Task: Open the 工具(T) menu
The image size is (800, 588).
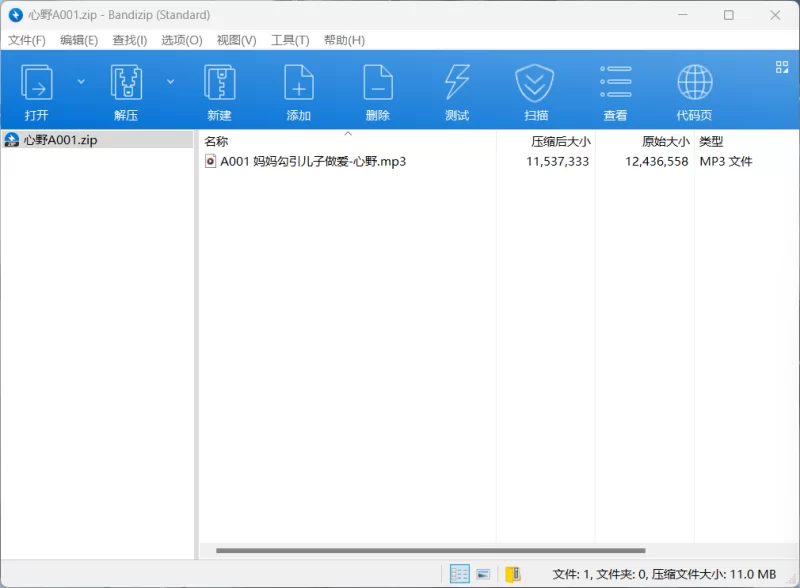Action: (290, 40)
